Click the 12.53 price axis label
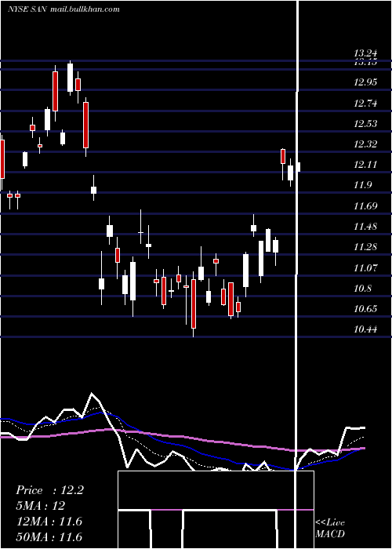Viewport: 392px width, 549px height. pyautogui.click(x=365, y=124)
